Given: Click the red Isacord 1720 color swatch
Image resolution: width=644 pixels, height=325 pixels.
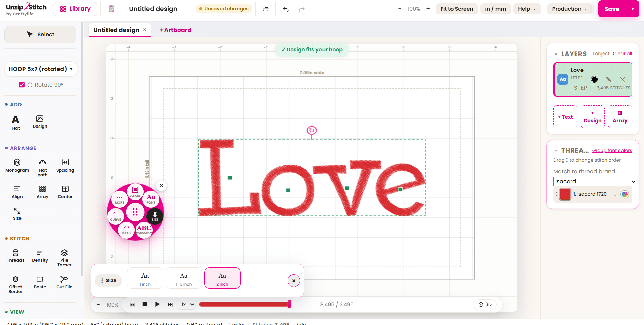Looking at the screenshot, I should point(565,194).
